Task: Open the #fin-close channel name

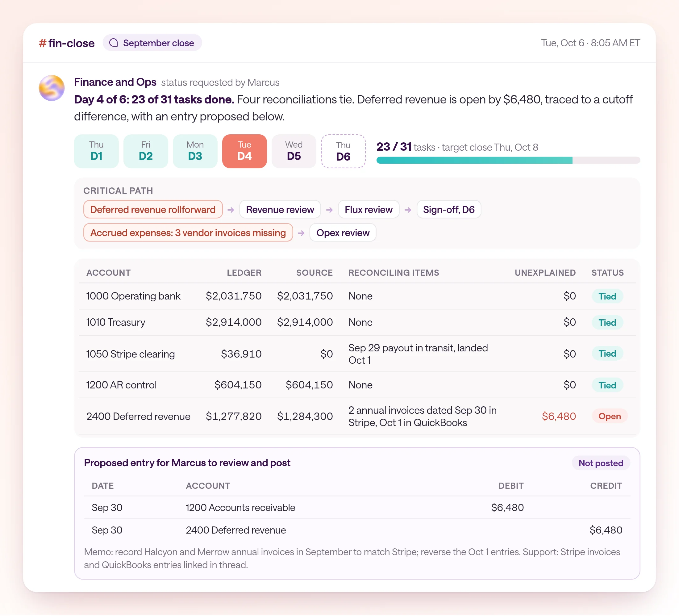Action: 67,43
